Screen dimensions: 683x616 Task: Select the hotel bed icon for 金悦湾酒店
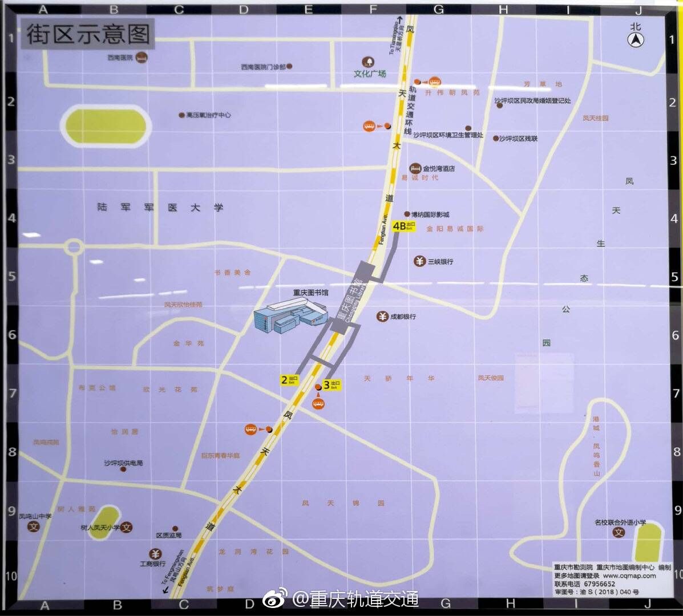[x=415, y=168]
